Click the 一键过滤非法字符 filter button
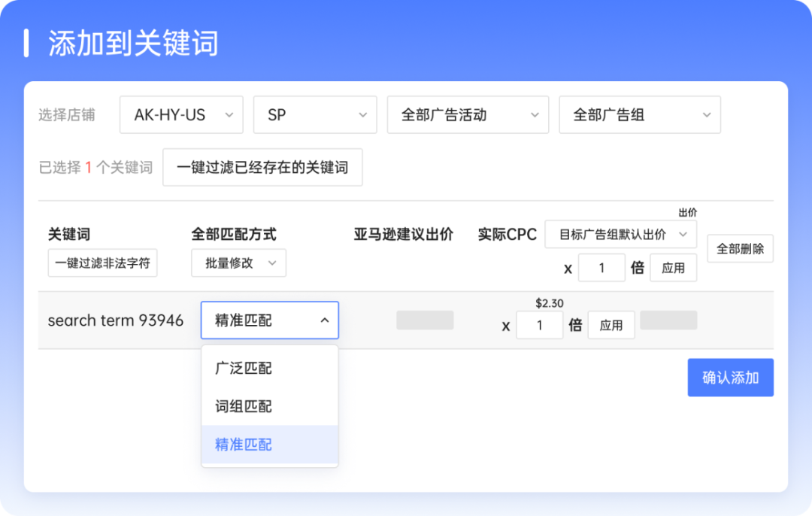This screenshot has height=516, width=812. point(102,263)
